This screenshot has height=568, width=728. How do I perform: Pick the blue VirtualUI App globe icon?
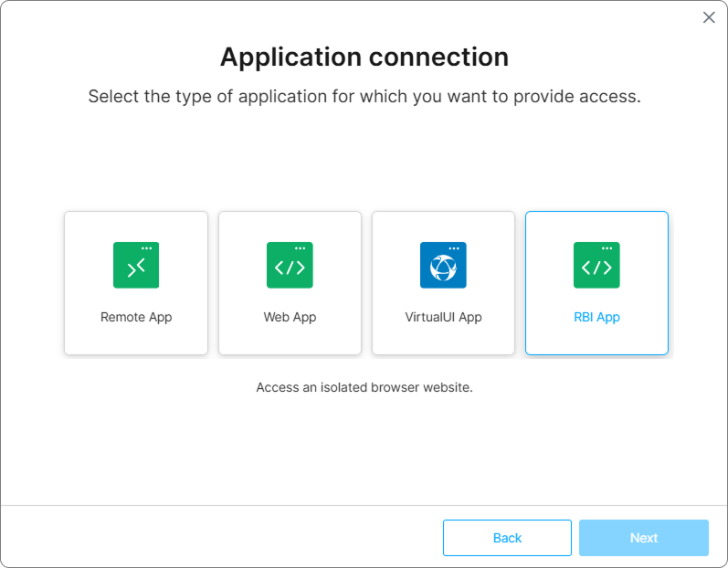pos(443,265)
